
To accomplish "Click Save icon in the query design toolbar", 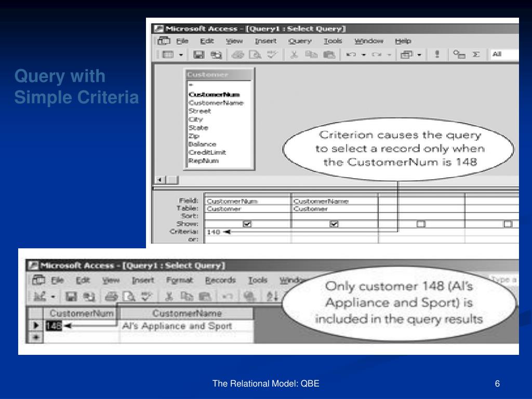I will [x=198, y=54].
